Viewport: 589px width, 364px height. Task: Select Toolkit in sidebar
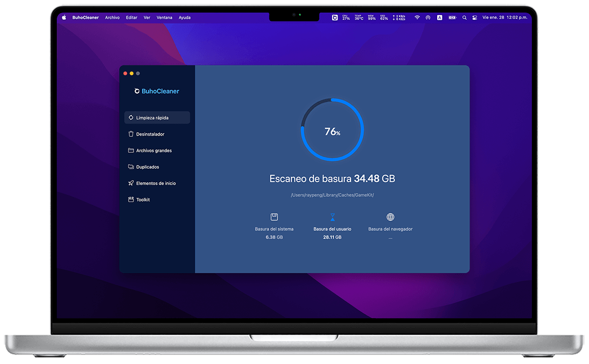(157, 199)
